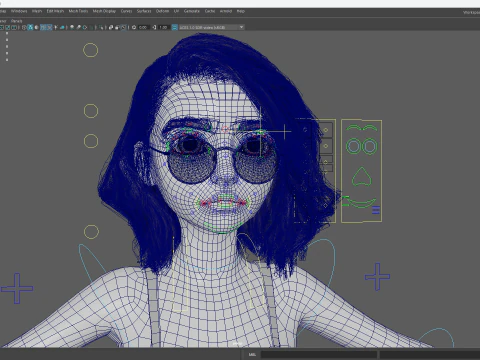
Task: Select second yellow circle slider in narrow panel
Action: (x=326, y=146)
